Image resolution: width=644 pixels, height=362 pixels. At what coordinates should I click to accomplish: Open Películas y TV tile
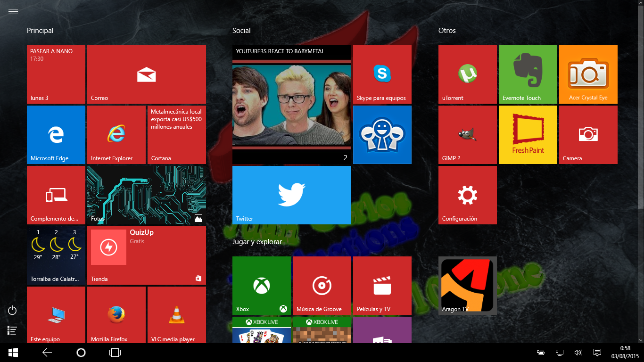382,286
